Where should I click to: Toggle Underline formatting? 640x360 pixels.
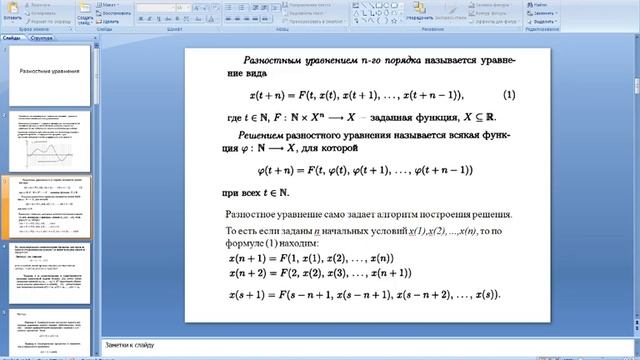coord(159,19)
